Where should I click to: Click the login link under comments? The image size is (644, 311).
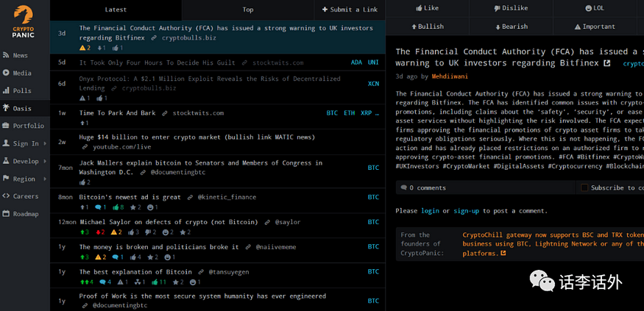click(x=430, y=211)
